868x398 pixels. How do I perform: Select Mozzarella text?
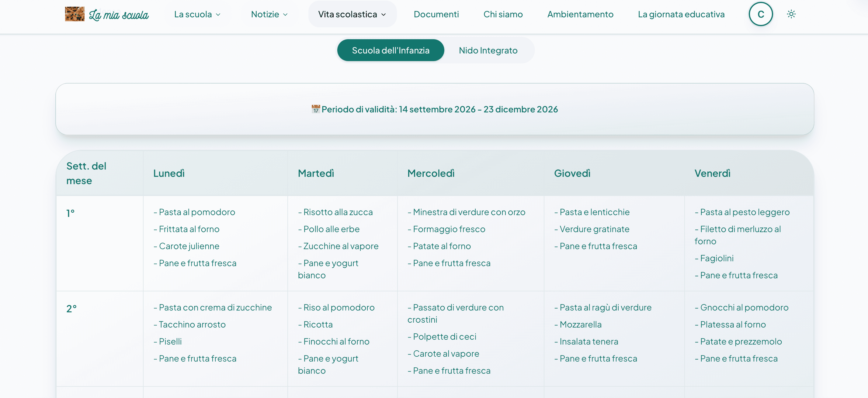pyautogui.click(x=578, y=324)
